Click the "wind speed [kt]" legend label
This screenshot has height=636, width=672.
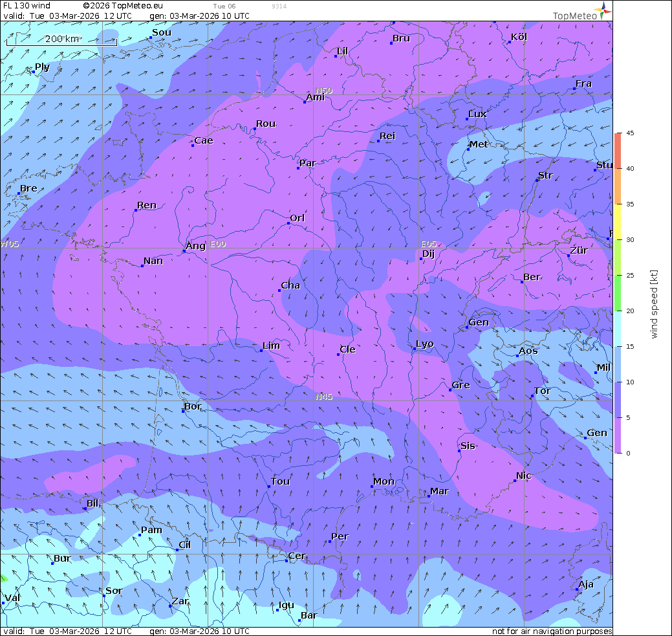point(654,304)
